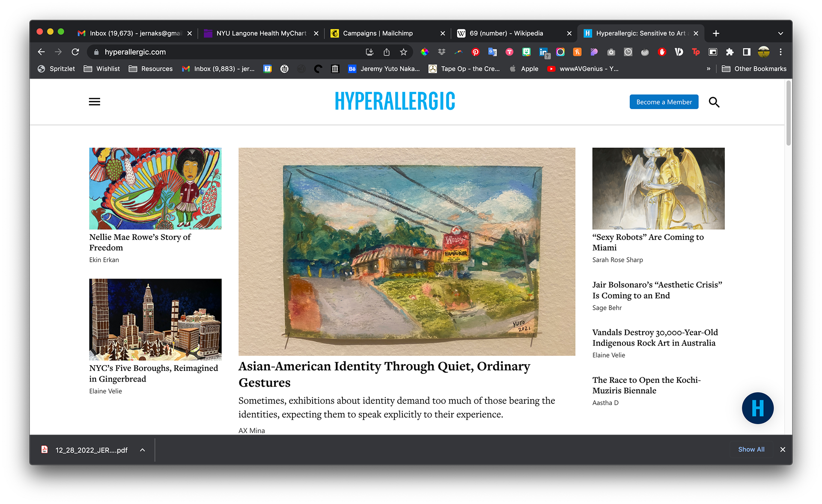Open "Sexy Robots" Are Coming to Miami article
The image size is (822, 504).
[648, 242]
